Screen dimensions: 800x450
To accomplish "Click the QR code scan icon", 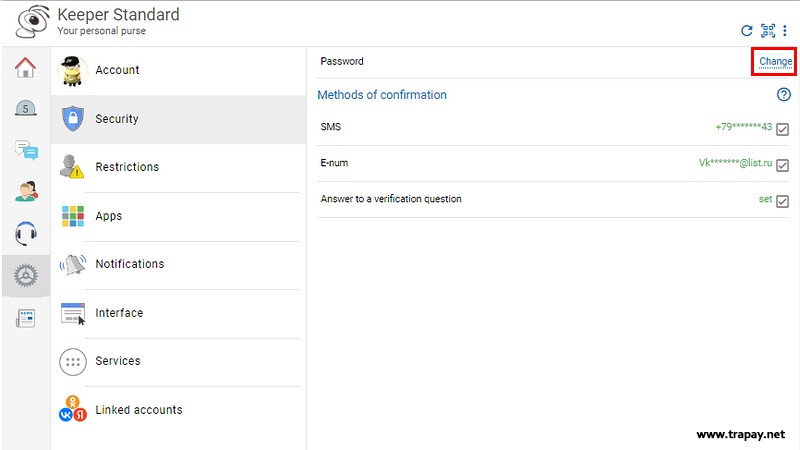I will [768, 31].
